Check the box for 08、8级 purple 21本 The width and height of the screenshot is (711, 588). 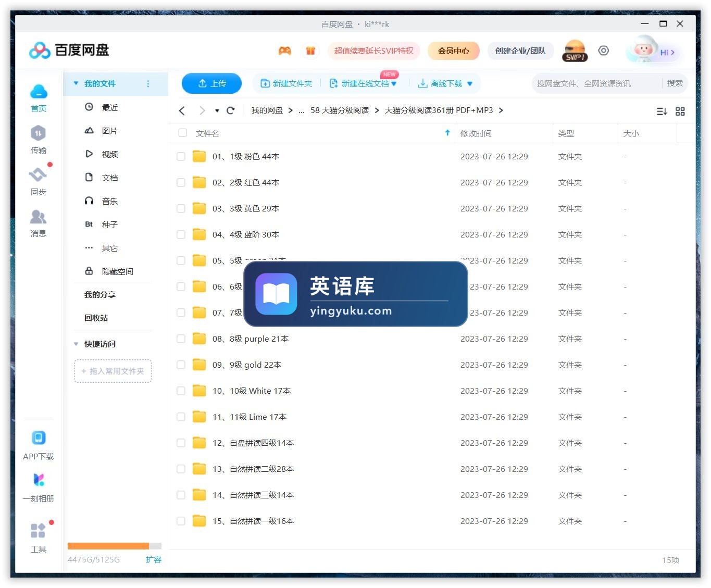[x=181, y=339]
